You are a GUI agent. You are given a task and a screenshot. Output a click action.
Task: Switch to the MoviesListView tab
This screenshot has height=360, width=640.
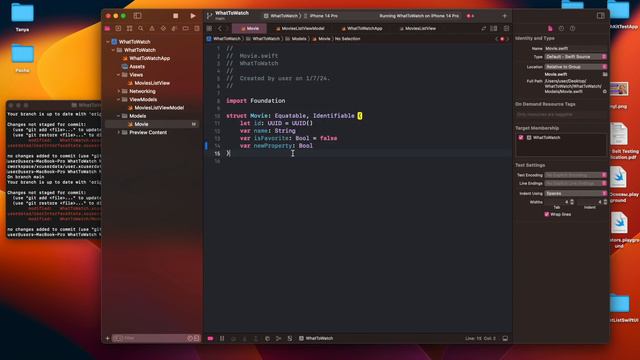(418, 29)
